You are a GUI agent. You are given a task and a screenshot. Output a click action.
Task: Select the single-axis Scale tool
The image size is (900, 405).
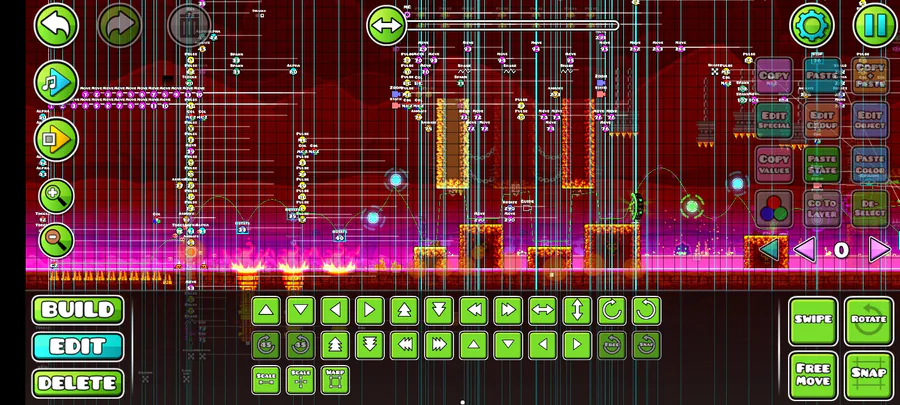pos(266,380)
